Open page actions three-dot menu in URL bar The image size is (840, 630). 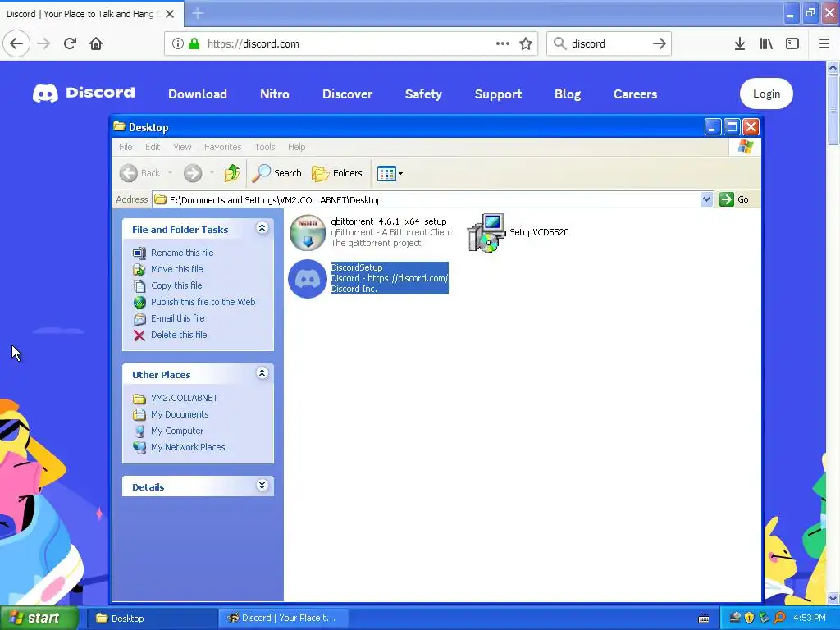point(503,43)
